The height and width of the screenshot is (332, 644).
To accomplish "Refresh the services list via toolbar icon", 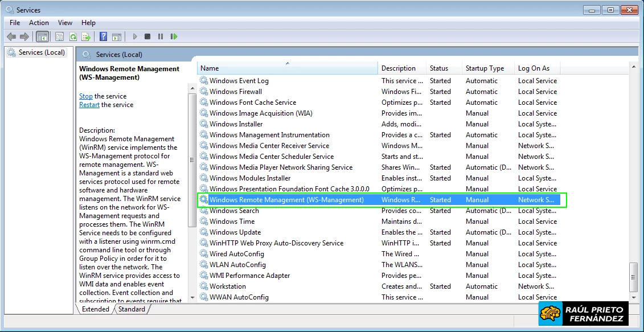I will (72, 36).
